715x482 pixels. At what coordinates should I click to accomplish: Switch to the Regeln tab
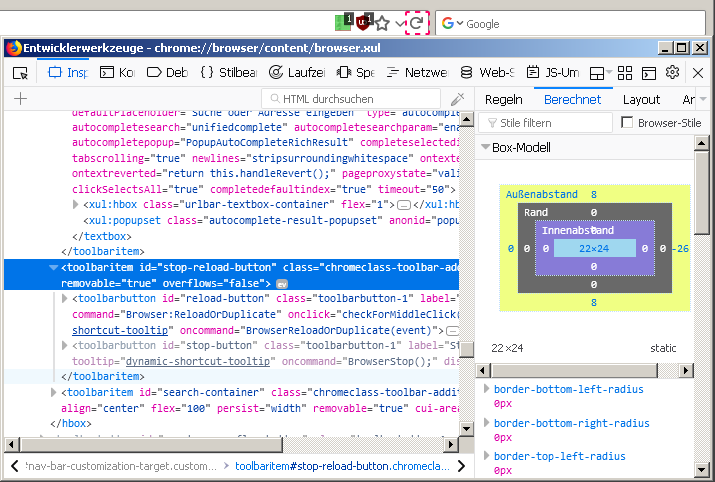pos(503,99)
